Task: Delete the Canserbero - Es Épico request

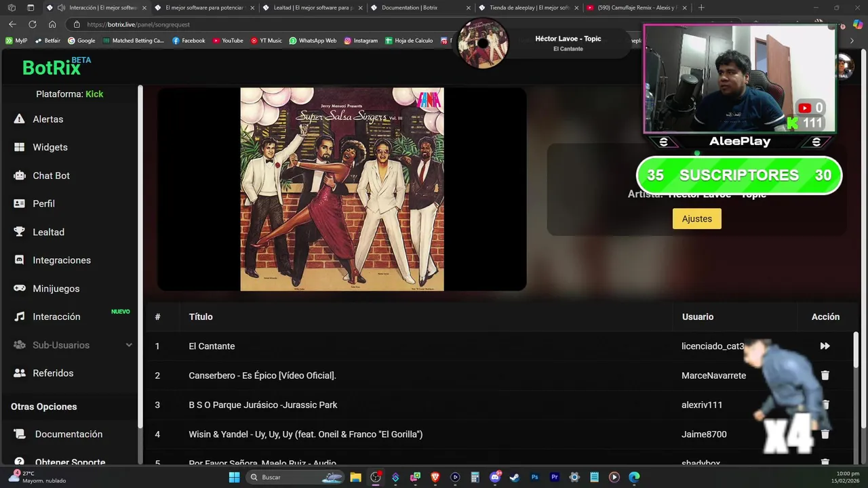Action: [x=825, y=375]
